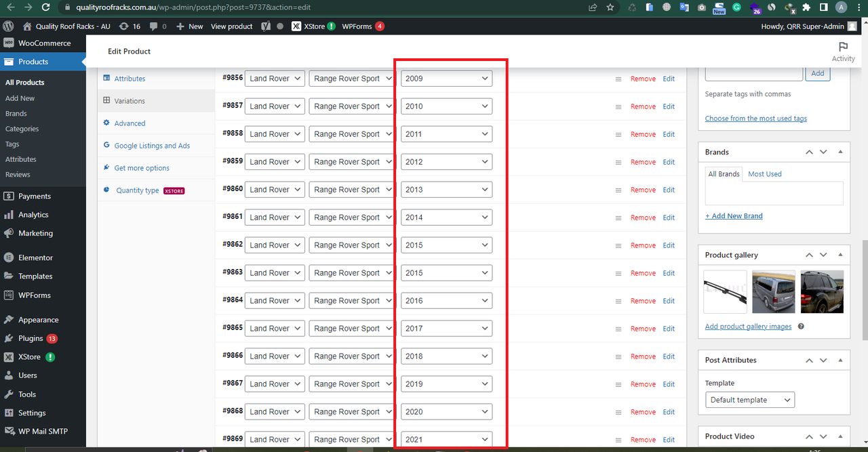
Task: Open Reviews submenu item
Action: 18,174
